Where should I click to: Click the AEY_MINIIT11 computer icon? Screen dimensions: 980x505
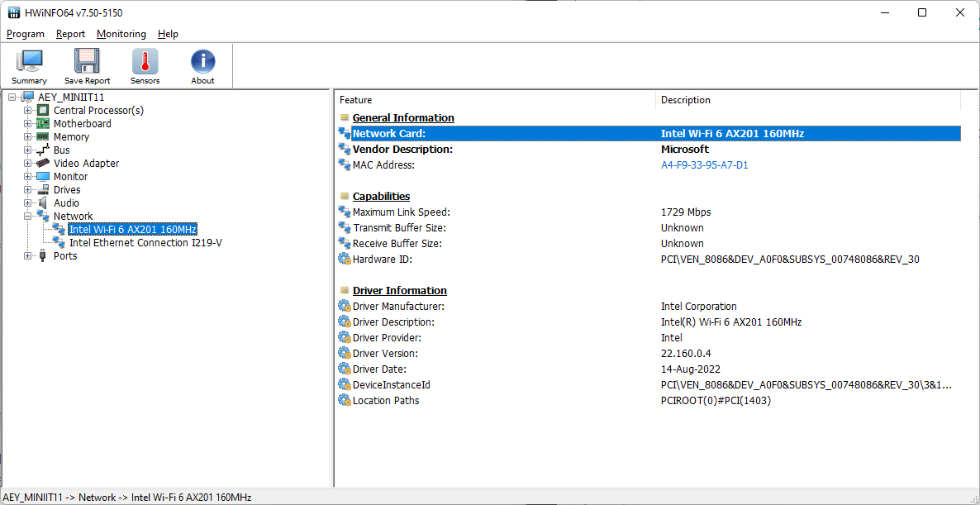click(x=27, y=97)
